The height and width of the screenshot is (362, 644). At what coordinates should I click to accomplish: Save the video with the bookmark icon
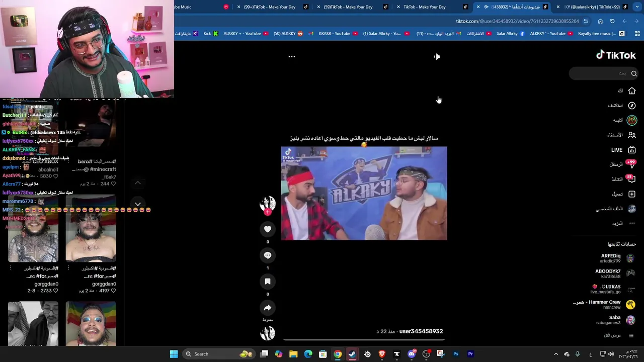click(x=268, y=282)
